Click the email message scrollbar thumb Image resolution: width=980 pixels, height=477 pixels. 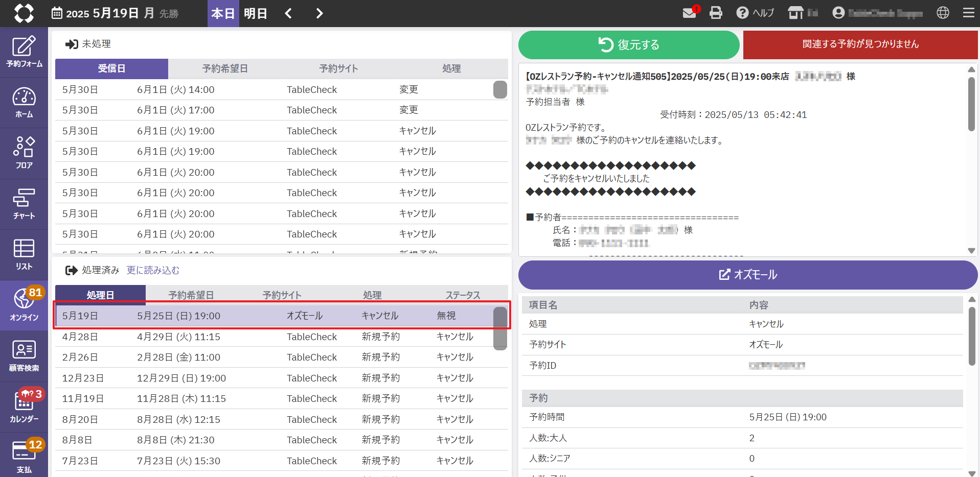pos(971,104)
